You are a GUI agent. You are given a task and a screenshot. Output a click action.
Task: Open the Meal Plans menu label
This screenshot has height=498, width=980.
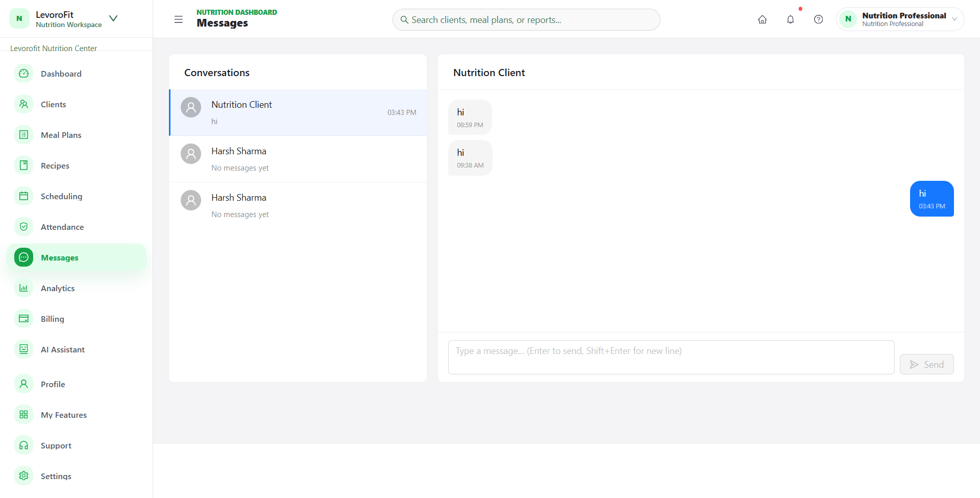click(x=61, y=135)
